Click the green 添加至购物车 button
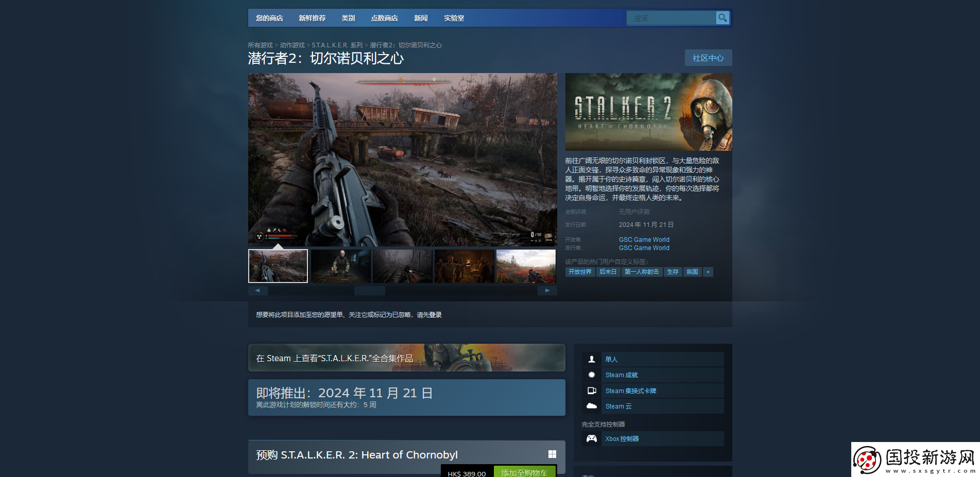Screen dimensions: 980x477 tap(524, 472)
